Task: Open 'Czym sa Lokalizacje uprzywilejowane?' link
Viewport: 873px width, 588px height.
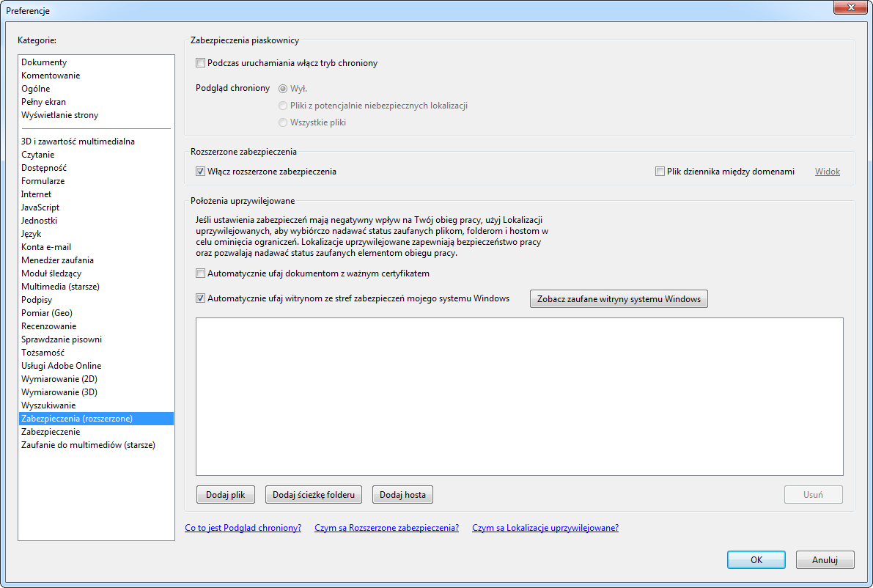Action: [545, 528]
